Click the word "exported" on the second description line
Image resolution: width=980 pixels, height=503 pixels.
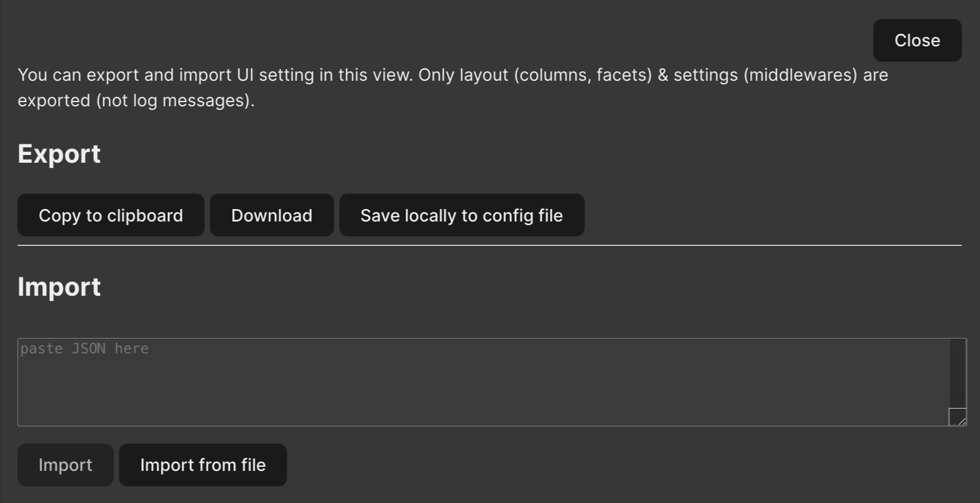coord(54,101)
